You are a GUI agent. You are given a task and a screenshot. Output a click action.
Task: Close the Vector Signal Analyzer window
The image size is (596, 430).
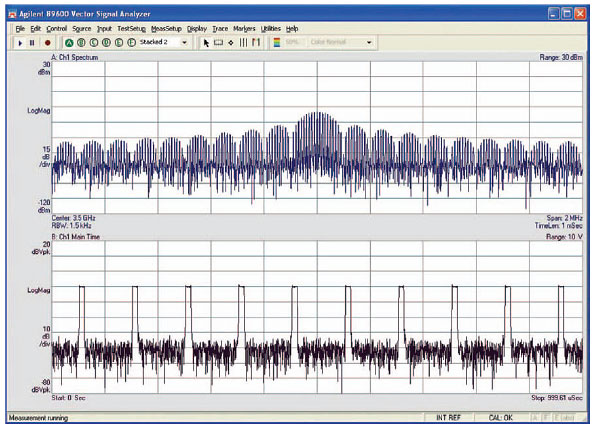point(580,14)
